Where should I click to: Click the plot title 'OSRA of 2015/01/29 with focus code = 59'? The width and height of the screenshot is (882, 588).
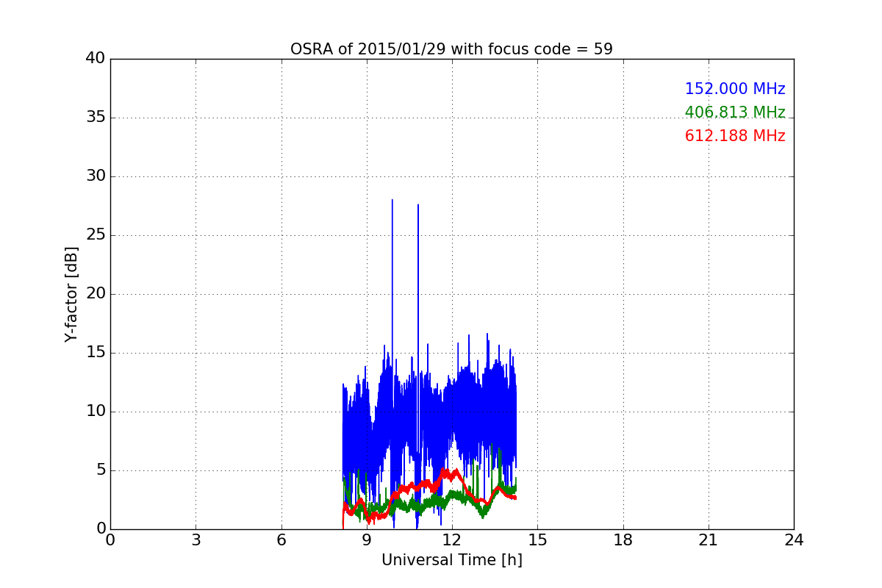[451, 49]
